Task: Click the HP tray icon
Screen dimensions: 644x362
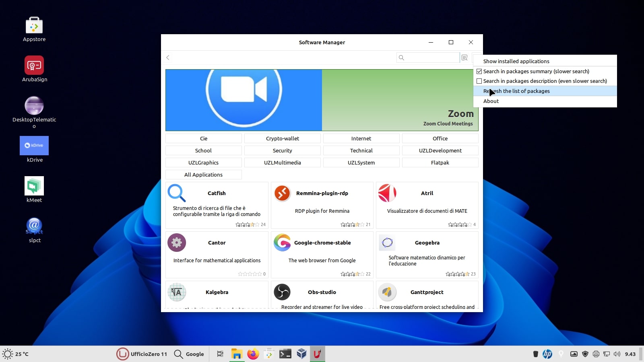Action: click(547, 354)
